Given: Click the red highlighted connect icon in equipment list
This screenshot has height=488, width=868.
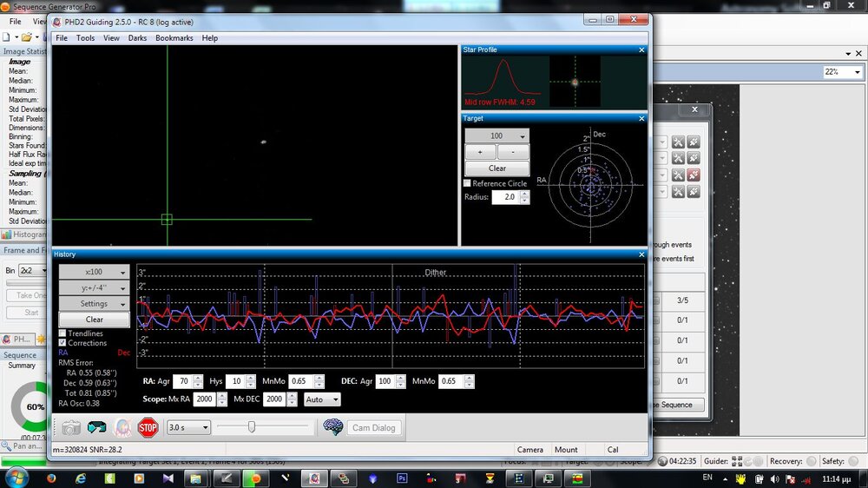Looking at the screenshot, I should pos(694,175).
